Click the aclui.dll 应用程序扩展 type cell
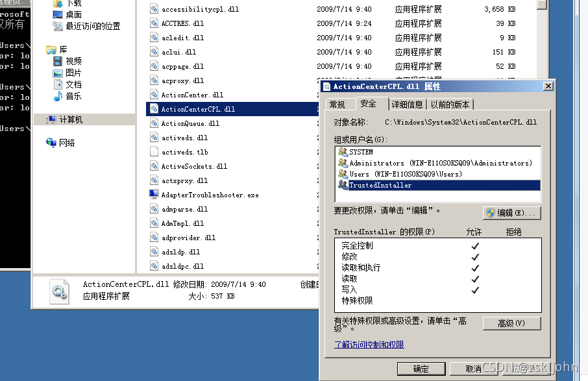 coord(418,52)
